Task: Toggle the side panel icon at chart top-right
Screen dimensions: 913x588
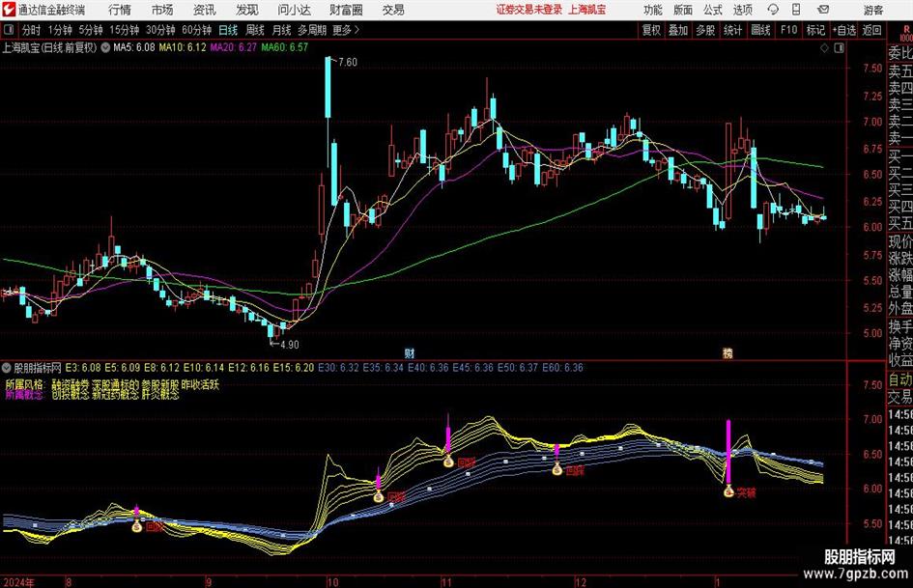Action: pos(839,48)
